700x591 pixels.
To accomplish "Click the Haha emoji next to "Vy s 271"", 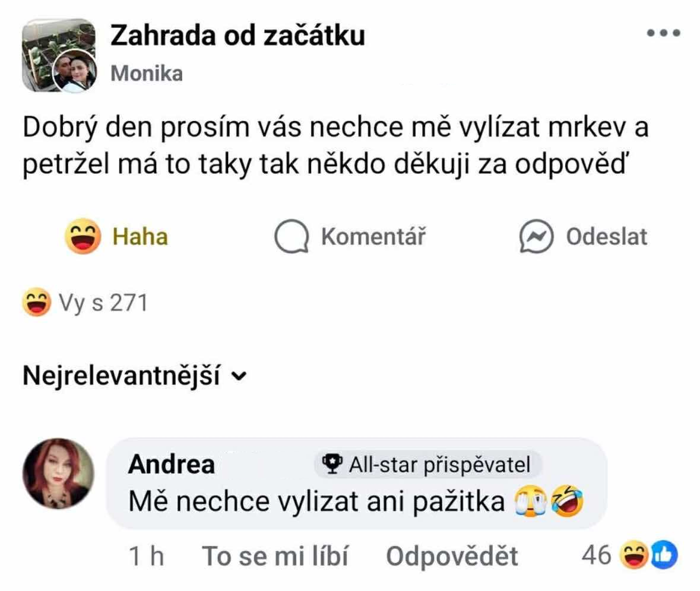I will tap(36, 303).
